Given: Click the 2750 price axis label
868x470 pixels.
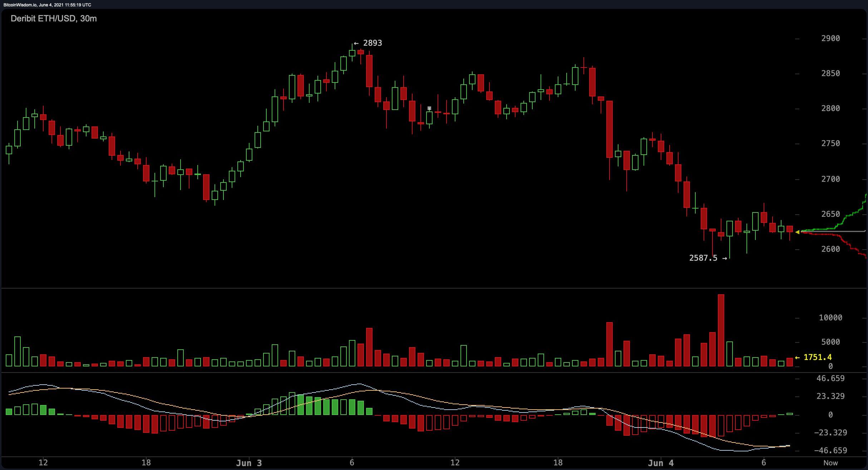Looking at the screenshot, I should [x=830, y=144].
